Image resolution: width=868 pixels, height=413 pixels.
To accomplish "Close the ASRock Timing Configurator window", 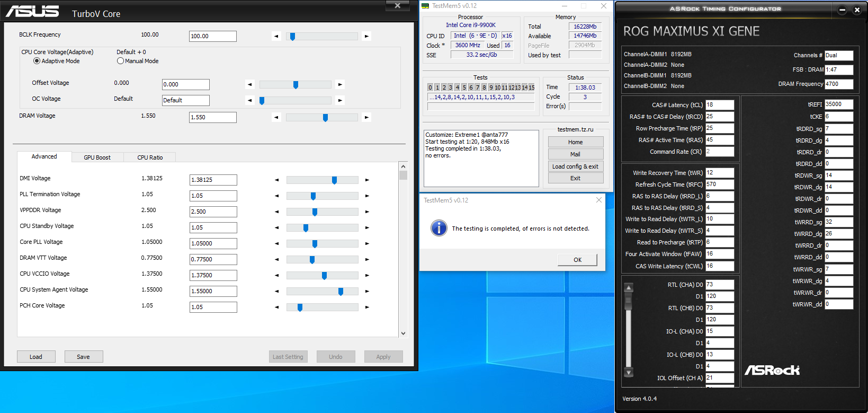I will point(857,10).
